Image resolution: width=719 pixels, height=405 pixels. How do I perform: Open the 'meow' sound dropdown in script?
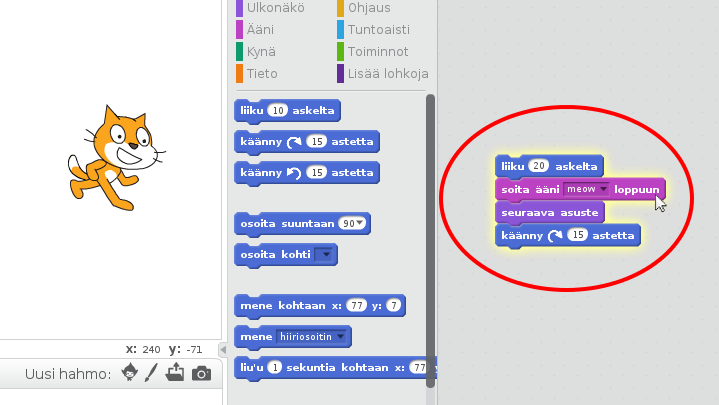coord(604,189)
